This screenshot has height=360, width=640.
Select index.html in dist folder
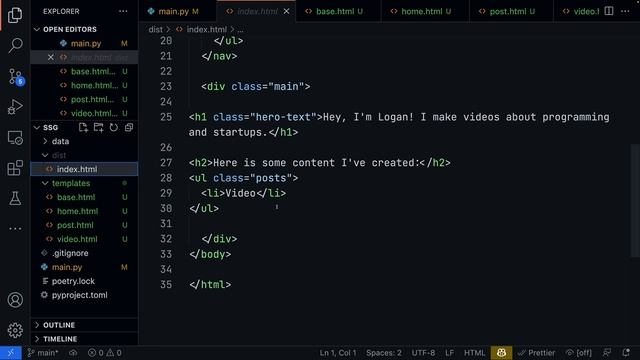pos(84,169)
